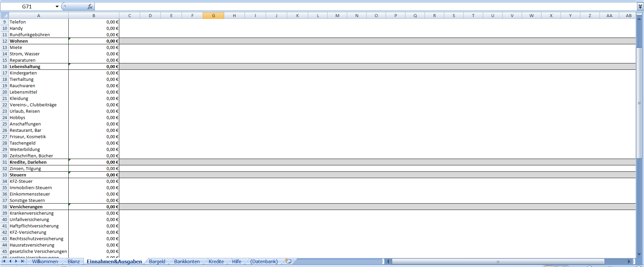
Task: Click the vertical scrollbar down arrow
Action: pos(639,254)
